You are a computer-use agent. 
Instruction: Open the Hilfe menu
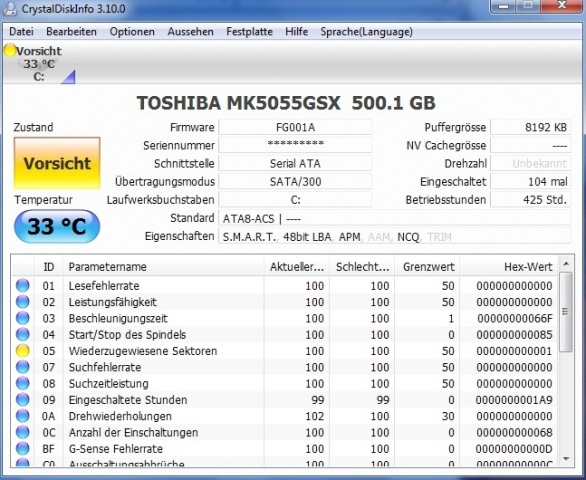(x=297, y=32)
